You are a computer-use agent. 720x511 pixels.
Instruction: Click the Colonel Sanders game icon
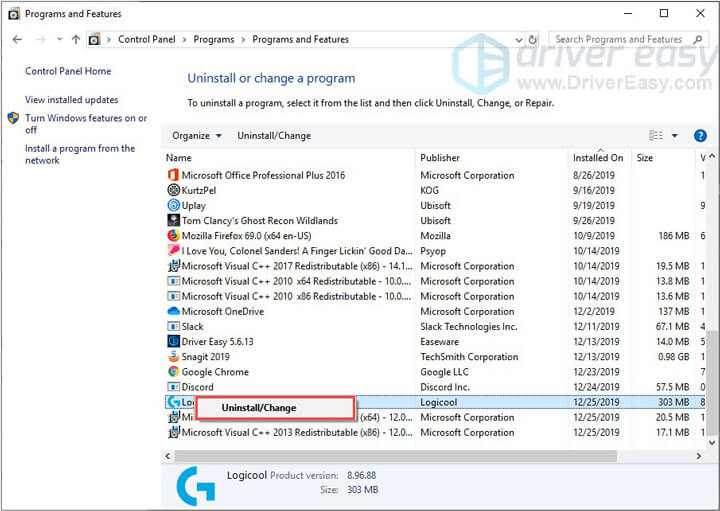point(173,251)
